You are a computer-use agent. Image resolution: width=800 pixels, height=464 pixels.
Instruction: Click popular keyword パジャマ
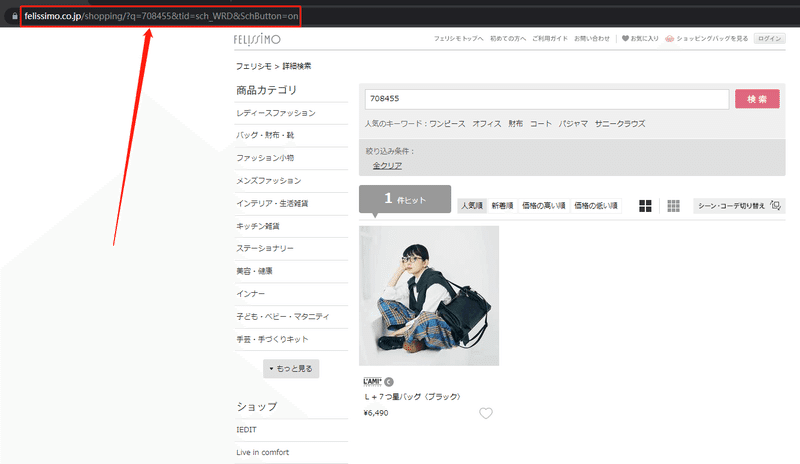point(573,124)
